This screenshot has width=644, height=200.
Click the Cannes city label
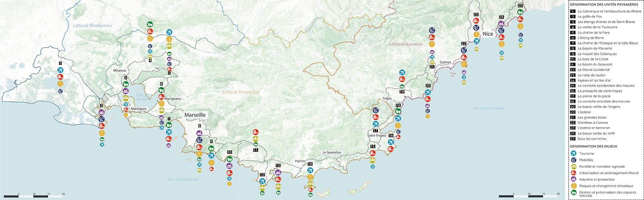pos(445,62)
